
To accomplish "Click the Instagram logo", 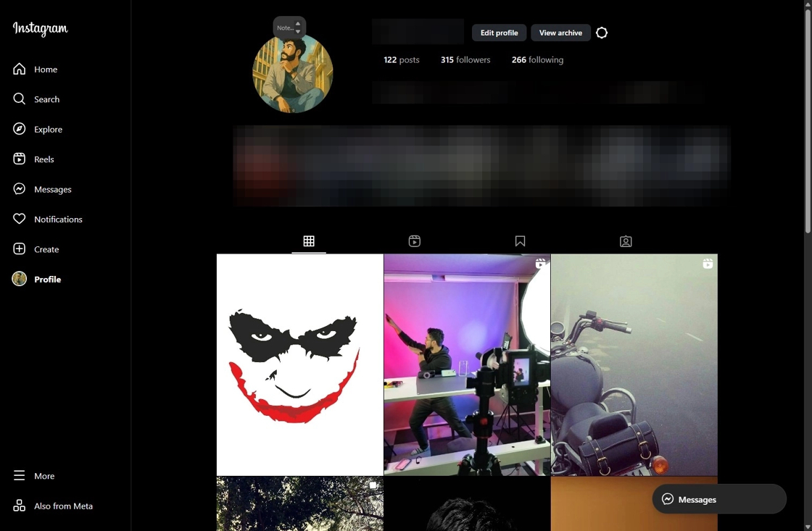I will [41, 29].
